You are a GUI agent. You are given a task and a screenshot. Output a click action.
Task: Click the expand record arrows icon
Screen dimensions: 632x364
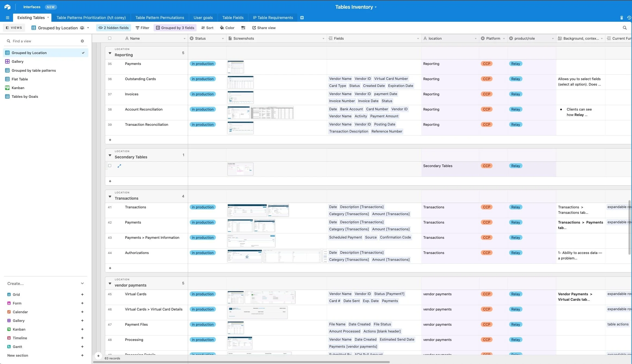coord(119,166)
